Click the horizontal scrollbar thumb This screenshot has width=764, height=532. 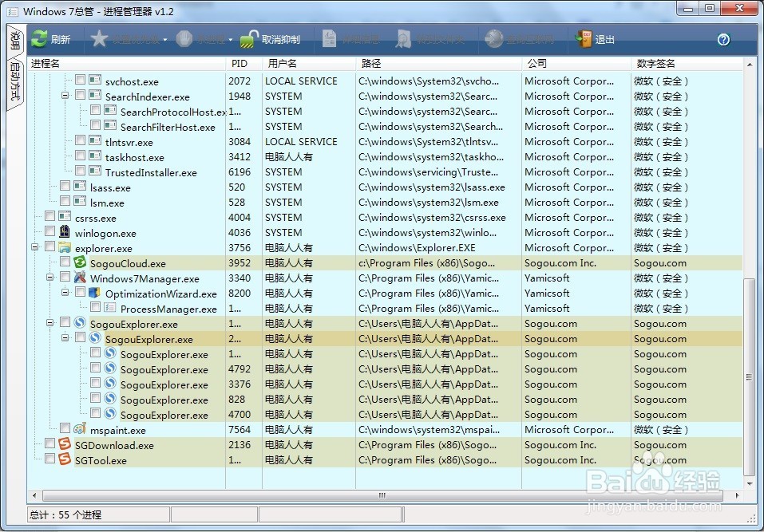[x=382, y=495]
